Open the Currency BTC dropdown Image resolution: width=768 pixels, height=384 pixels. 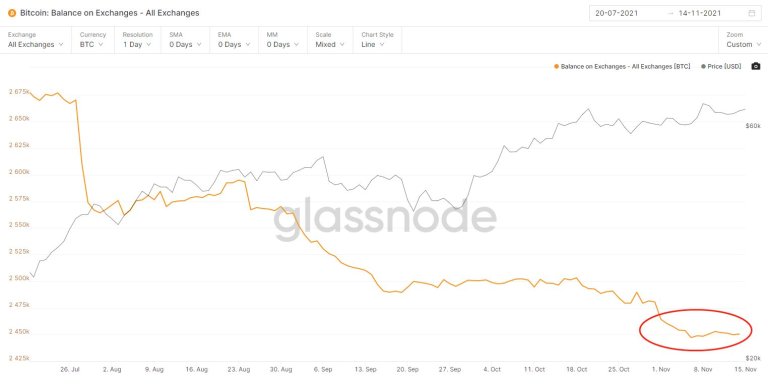click(92, 40)
